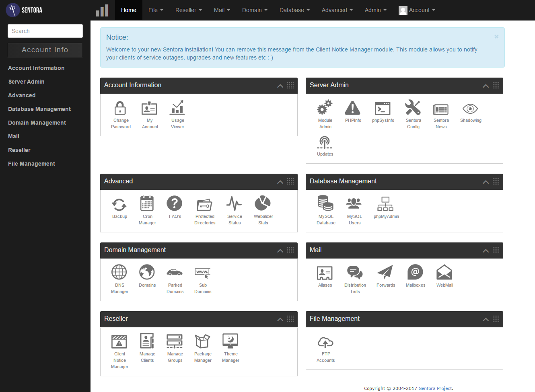
Task: Select Server Admin in the sidebar
Action: (x=27, y=82)
